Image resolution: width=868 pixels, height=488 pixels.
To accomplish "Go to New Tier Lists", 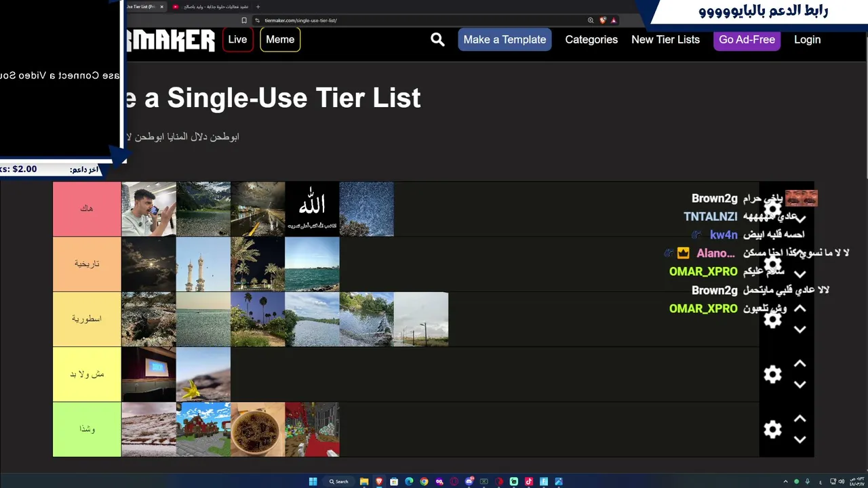I will 665,39.
